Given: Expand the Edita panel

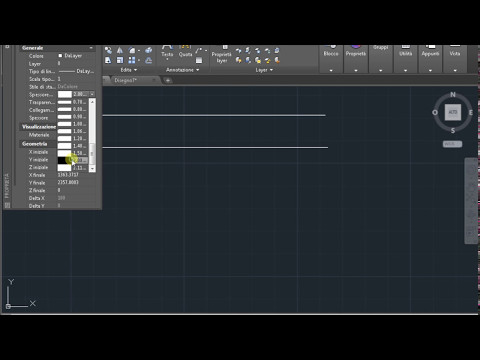Looking at the screenshot, I should click(129, 70).
